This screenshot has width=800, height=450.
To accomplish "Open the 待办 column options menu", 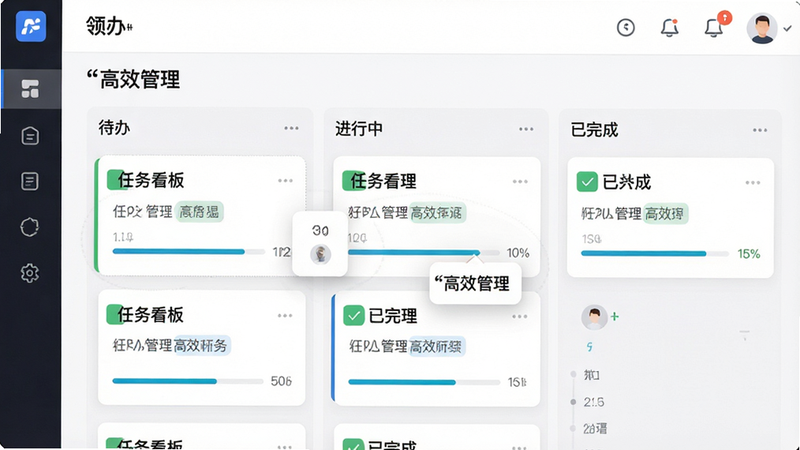I will (x=291, y=128).
